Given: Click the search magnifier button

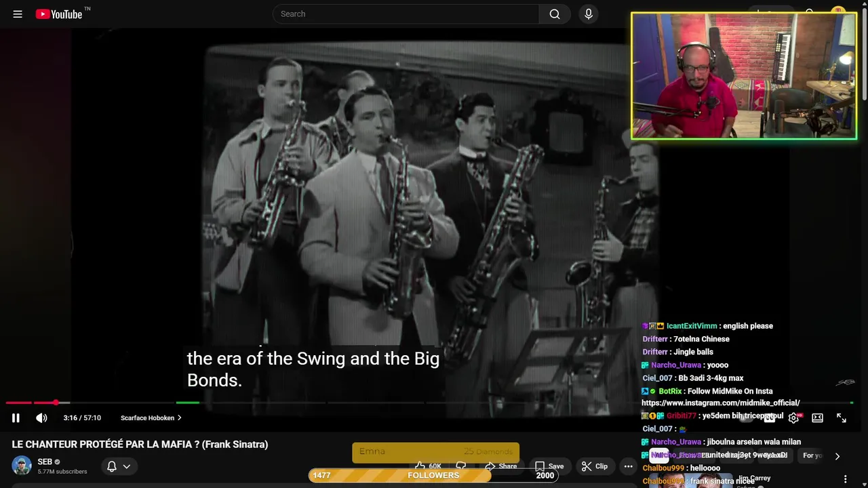Looking at the screenshot, I should (x=555, y=14).
